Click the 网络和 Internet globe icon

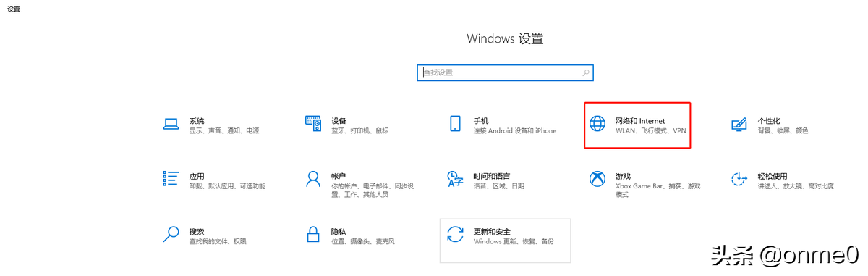(597, 125)
